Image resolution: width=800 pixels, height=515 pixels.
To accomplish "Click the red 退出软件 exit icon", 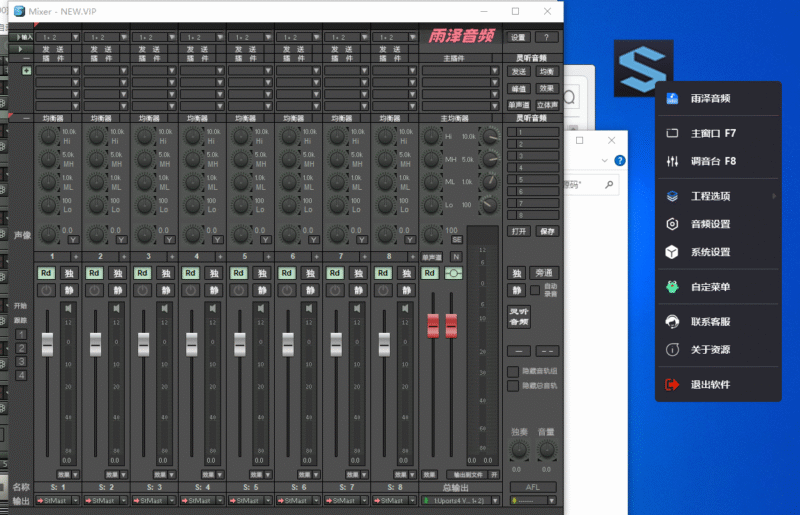I will point(672,384).
